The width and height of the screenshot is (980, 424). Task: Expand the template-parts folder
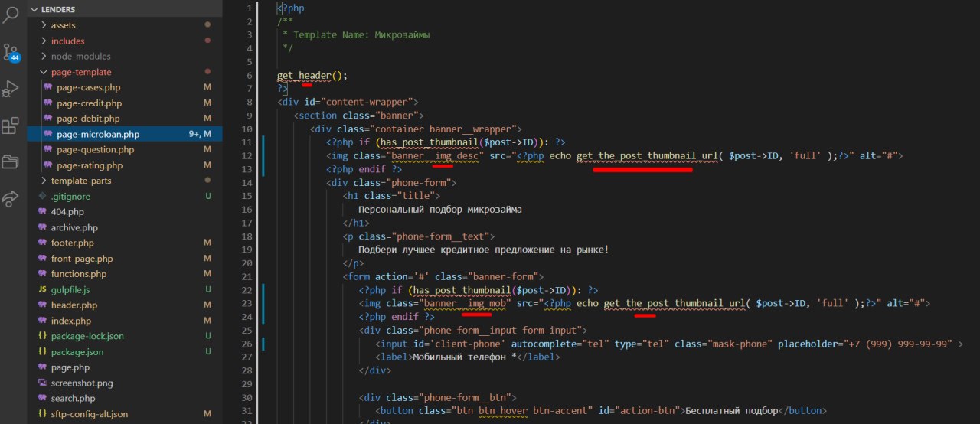click(x=125, y=181)
